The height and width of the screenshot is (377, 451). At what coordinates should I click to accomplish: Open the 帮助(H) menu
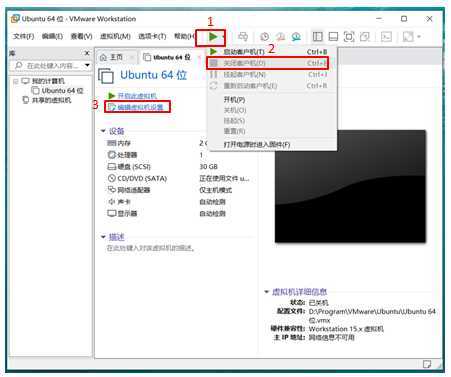click(x=184, y=36)
